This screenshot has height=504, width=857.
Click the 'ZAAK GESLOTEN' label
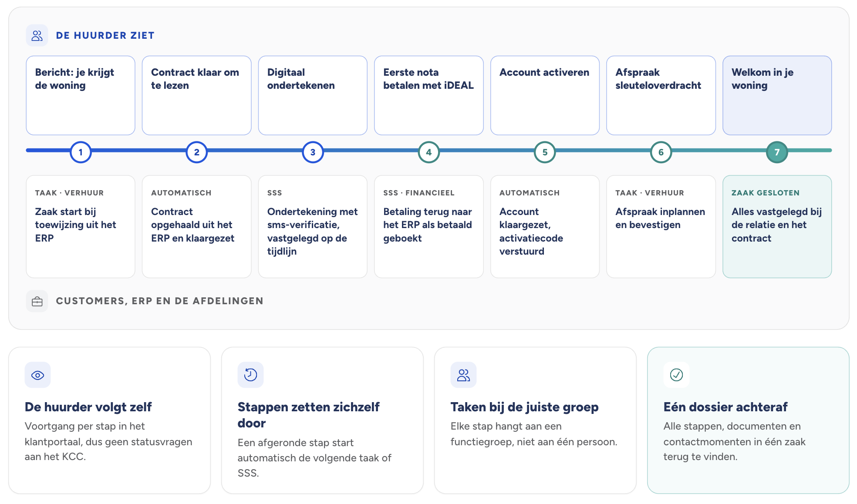click(x=766, y=193)
